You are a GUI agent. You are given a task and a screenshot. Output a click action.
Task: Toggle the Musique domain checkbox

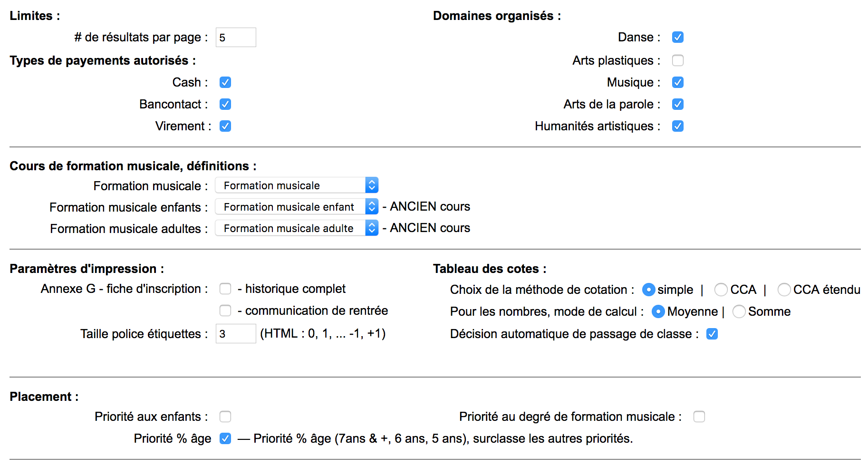coord(678,82)
